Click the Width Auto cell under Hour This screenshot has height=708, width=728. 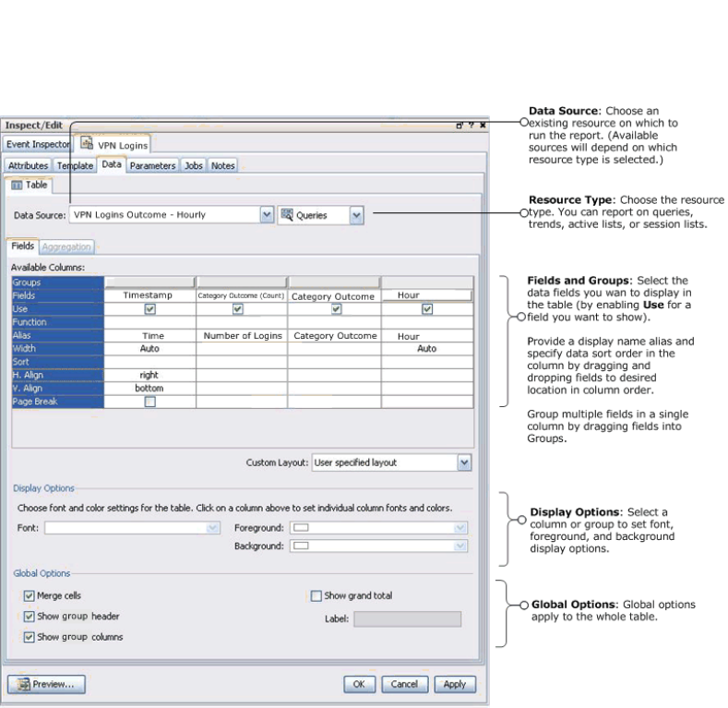coord(427,348)
